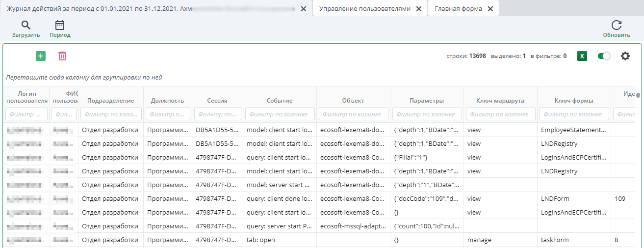
Task: Open grid settings gear icon
Action: point(625,56)
